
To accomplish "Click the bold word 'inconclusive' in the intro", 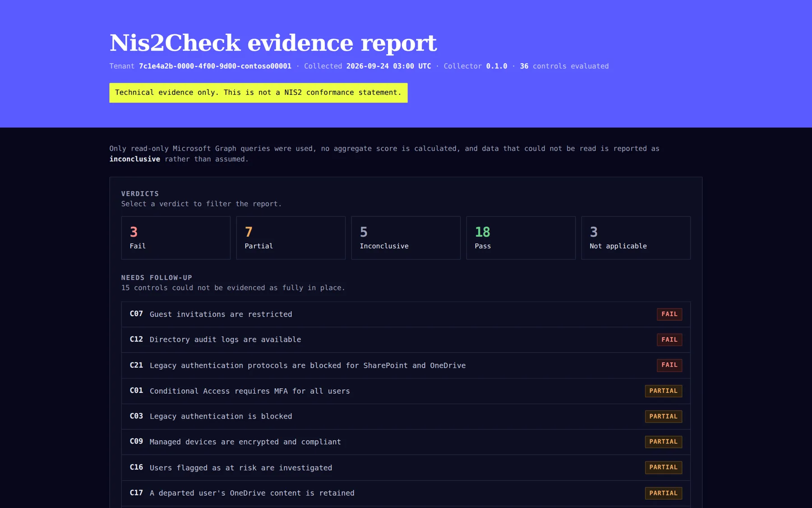I will tap(134, 159).
